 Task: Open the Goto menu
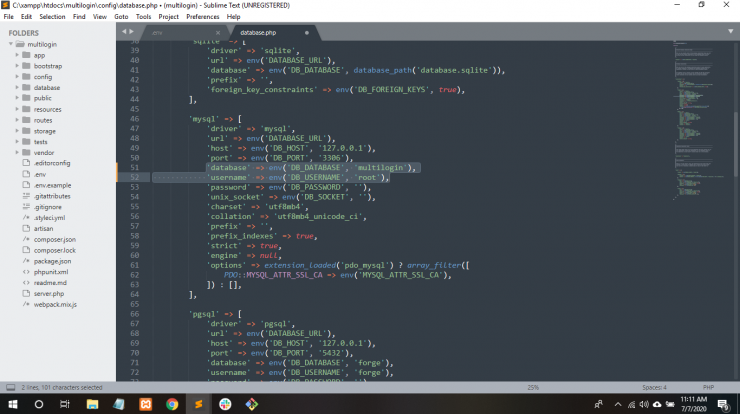(121, 17)
